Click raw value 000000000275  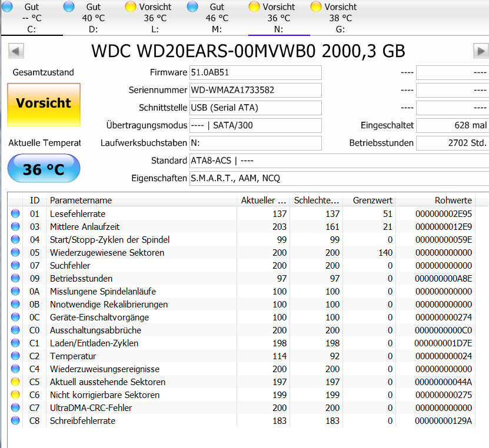coord(444,395)
